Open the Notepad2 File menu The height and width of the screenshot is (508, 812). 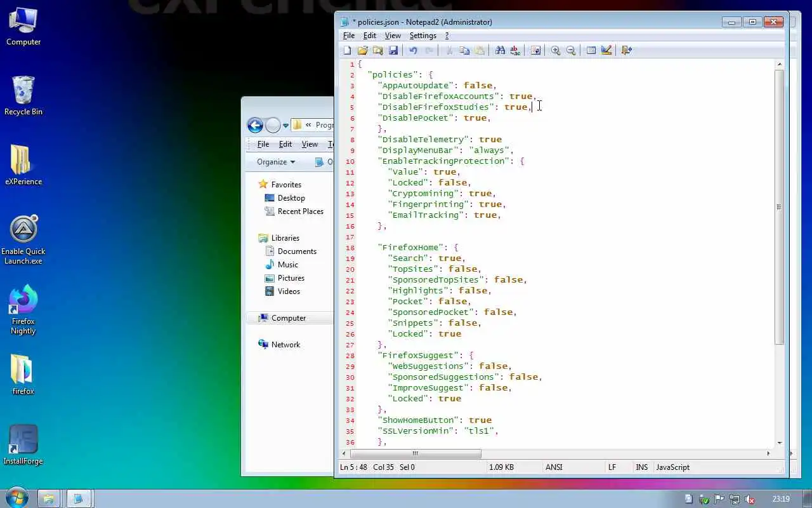[349, 36]
